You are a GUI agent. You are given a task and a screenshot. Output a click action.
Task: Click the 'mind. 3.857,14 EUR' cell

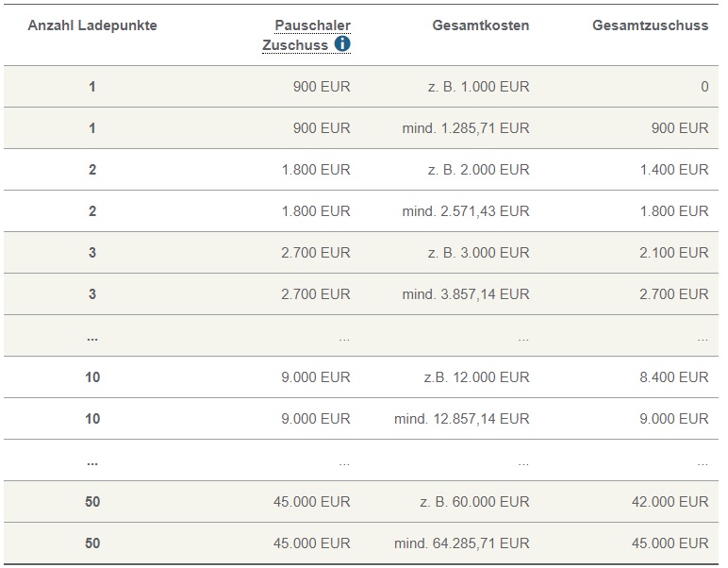466,294
